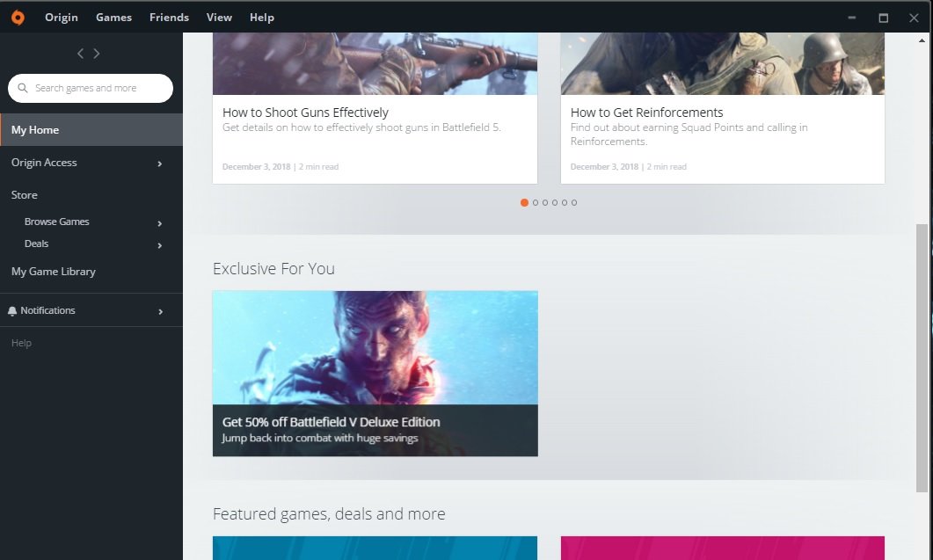Click the search magnifier icon
The width and height of the screenshot is (933, 560).
click(x=23, y=88)
